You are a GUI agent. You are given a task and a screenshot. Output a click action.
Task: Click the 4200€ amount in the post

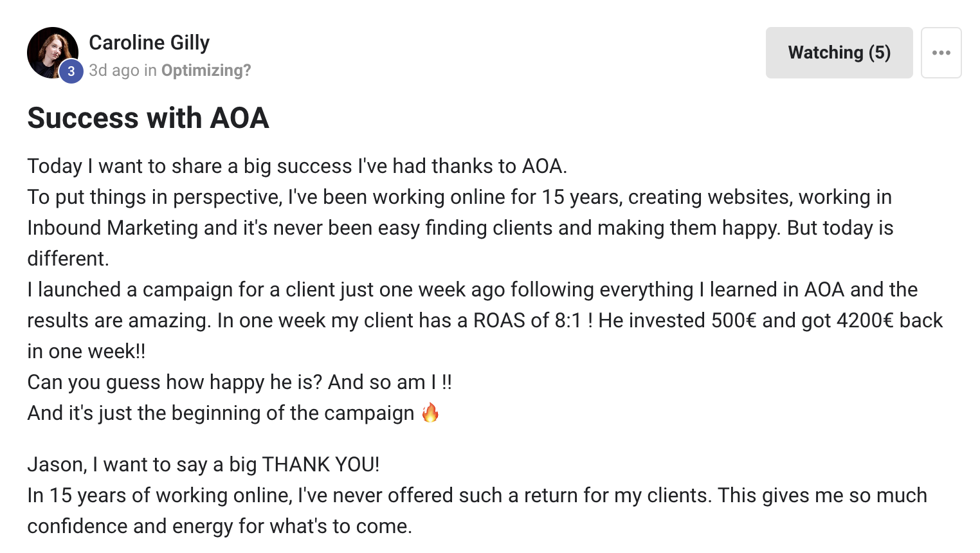point(864,320)
